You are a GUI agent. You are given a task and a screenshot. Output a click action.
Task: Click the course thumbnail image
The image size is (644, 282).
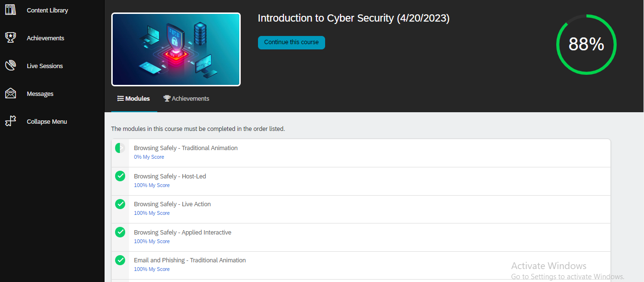176,49
